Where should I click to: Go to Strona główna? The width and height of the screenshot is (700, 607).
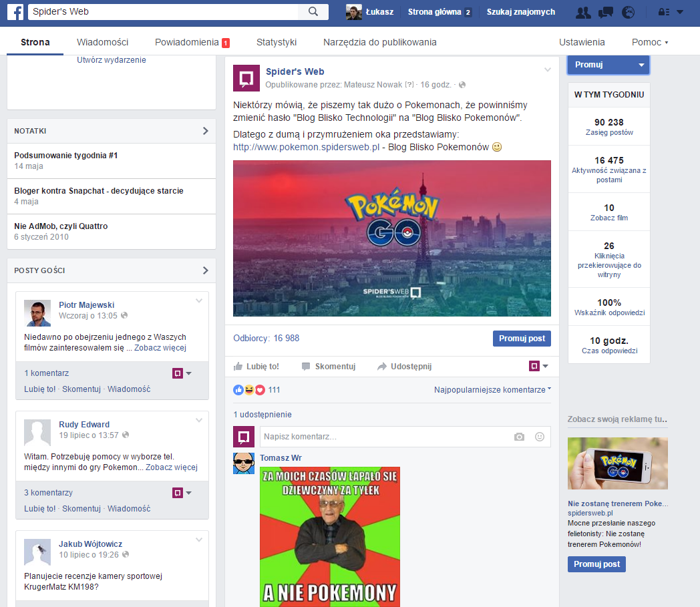pos(440,12)
